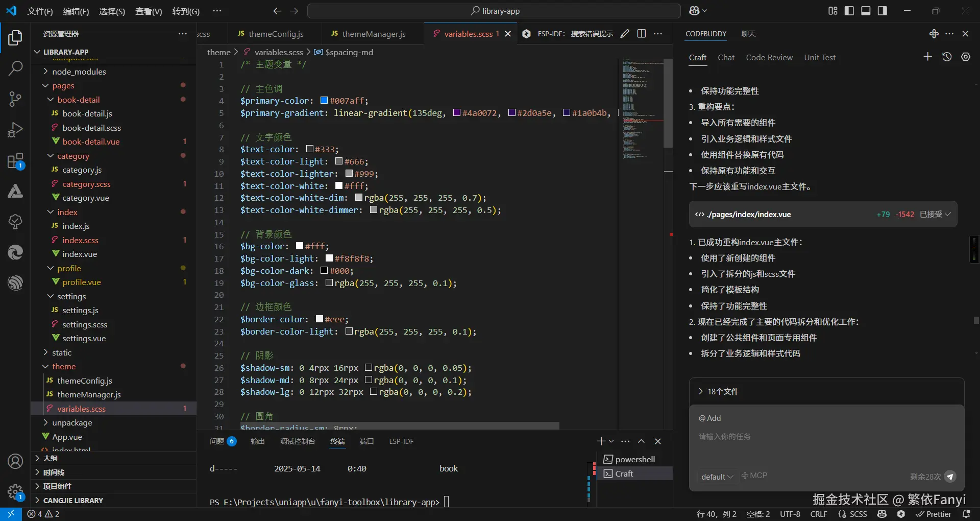980x521 pixels.
Task: Click Prettier in the status bar
Action: 934,514
